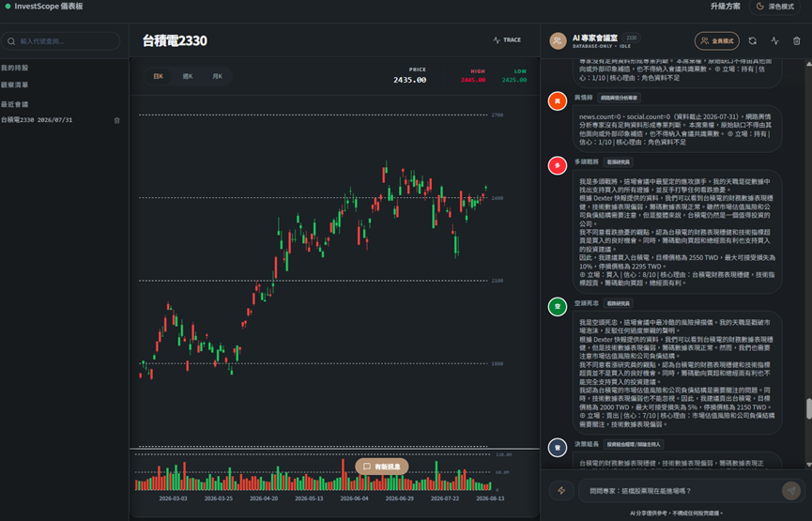Toggle 深色模式 dark mode button
Screen dimensions: 812x521
[x=774, y=7]
